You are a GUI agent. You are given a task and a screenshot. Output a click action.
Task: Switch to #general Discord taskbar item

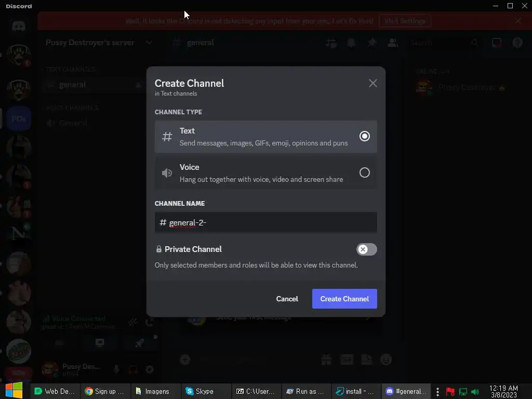(x=406, y=391)
